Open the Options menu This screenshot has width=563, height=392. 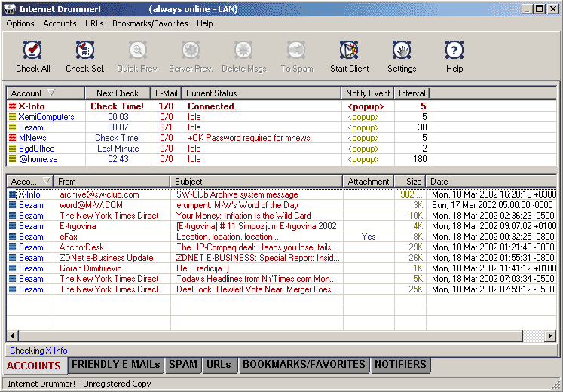(20, 23)
